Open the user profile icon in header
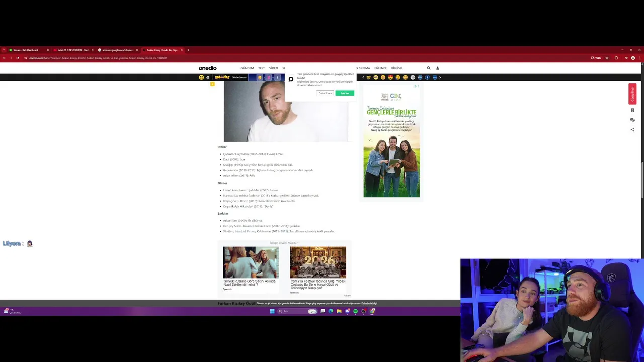This screenshot has height=362, width=644. coord(437,68)
